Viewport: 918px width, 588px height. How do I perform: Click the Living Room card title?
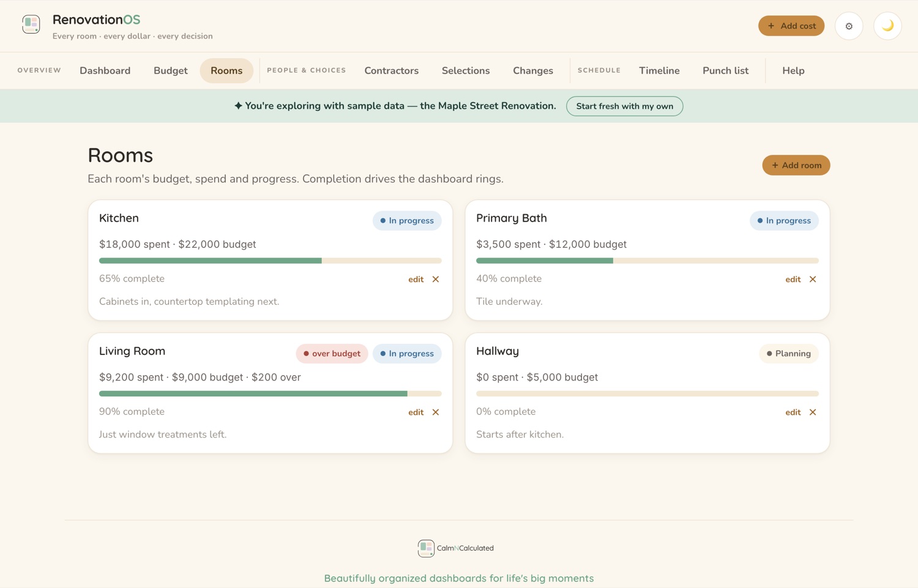132,351
